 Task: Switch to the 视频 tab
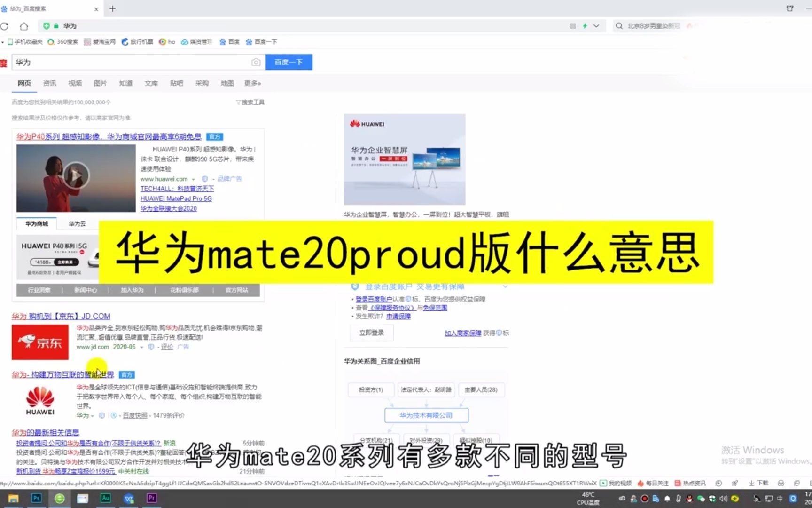click(x=75, y=83)
